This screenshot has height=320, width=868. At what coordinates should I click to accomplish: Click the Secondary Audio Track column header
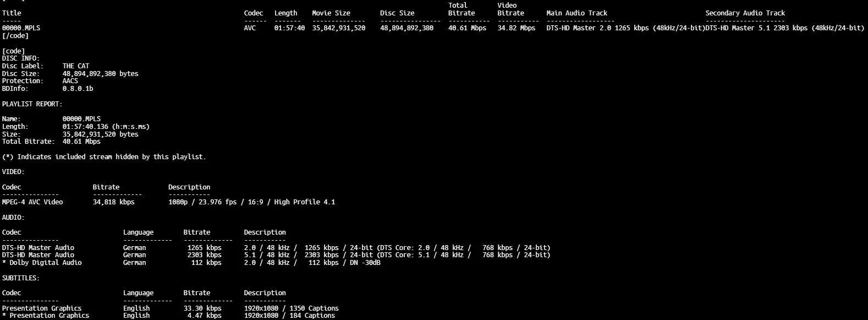click(x=745, y=13)
